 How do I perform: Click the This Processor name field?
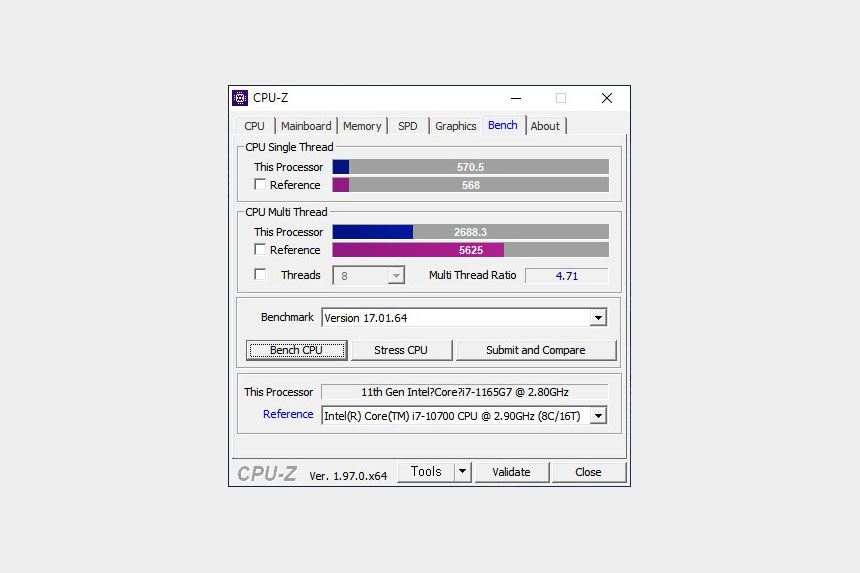tap(465, 392)
